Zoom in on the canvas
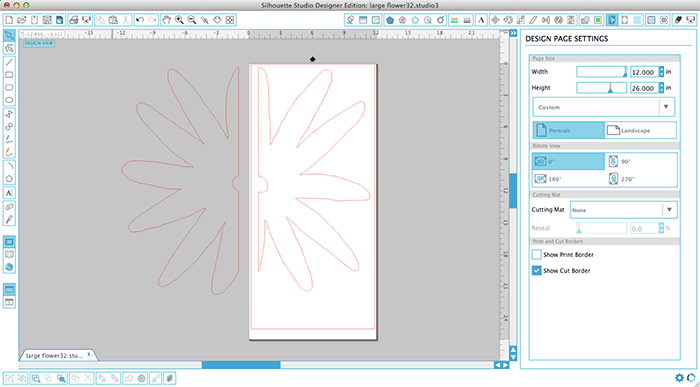This screenshot has height=387, width=700. (x=179, y=20)
